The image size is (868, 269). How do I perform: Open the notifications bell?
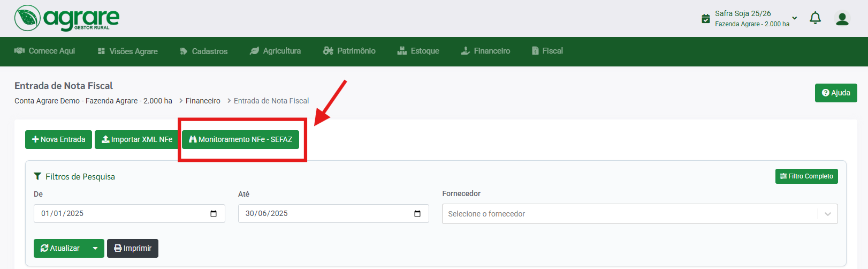click(815, 18)
